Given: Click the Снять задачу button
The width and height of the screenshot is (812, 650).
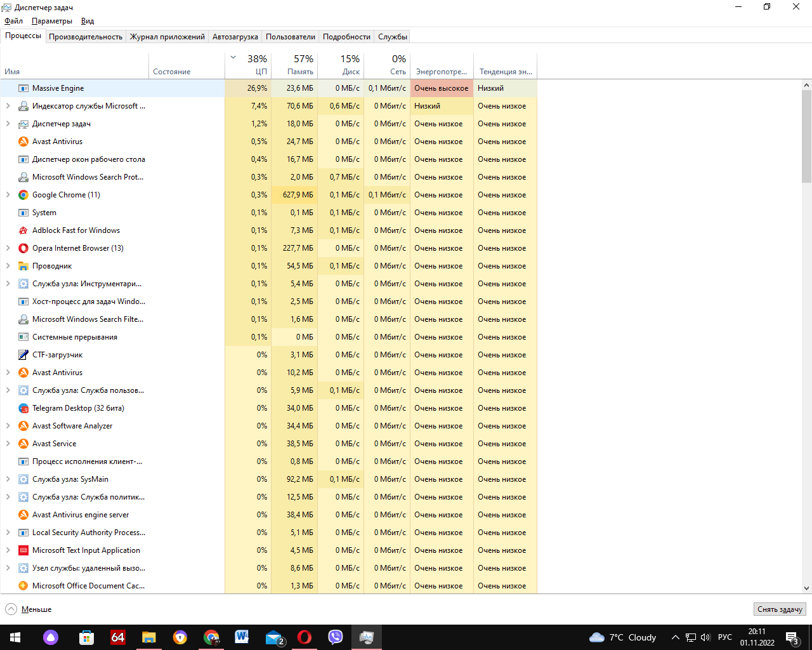Looking at the screenshot, I should pyautogui.click(x=780, y=609).
